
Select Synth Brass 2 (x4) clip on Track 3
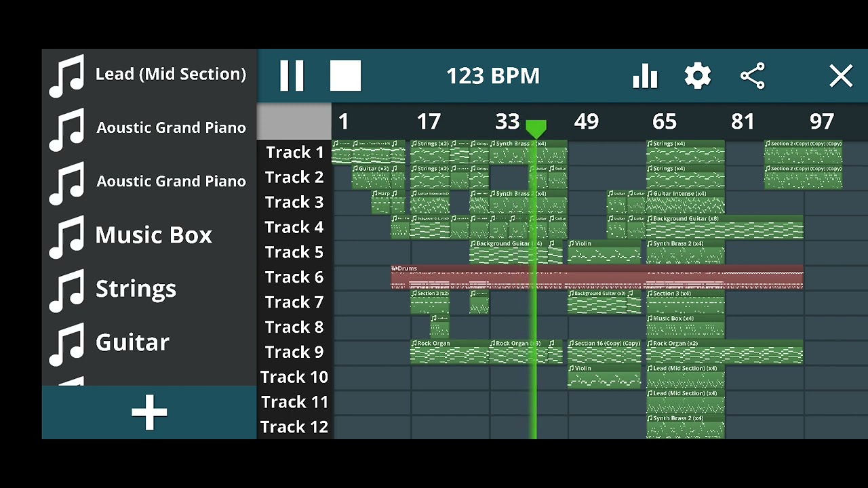click(528, 203)
